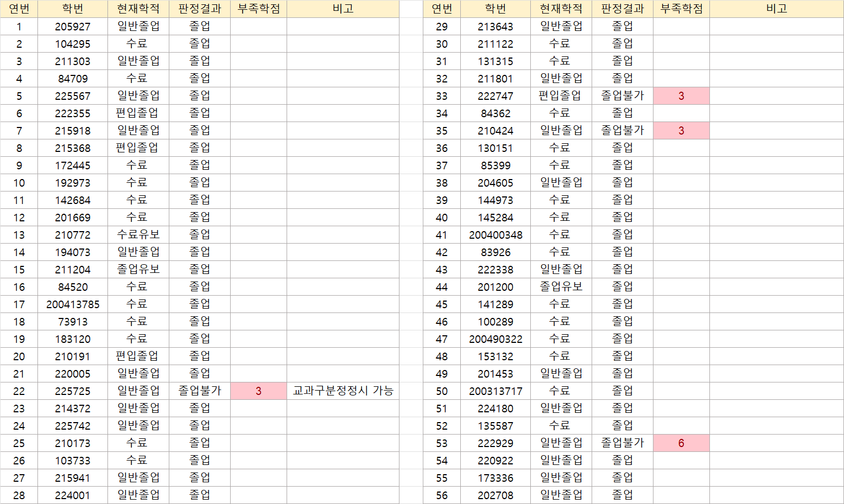Select student number 224001 in row 28
This screenshot has width=844, height=504.
73,495
